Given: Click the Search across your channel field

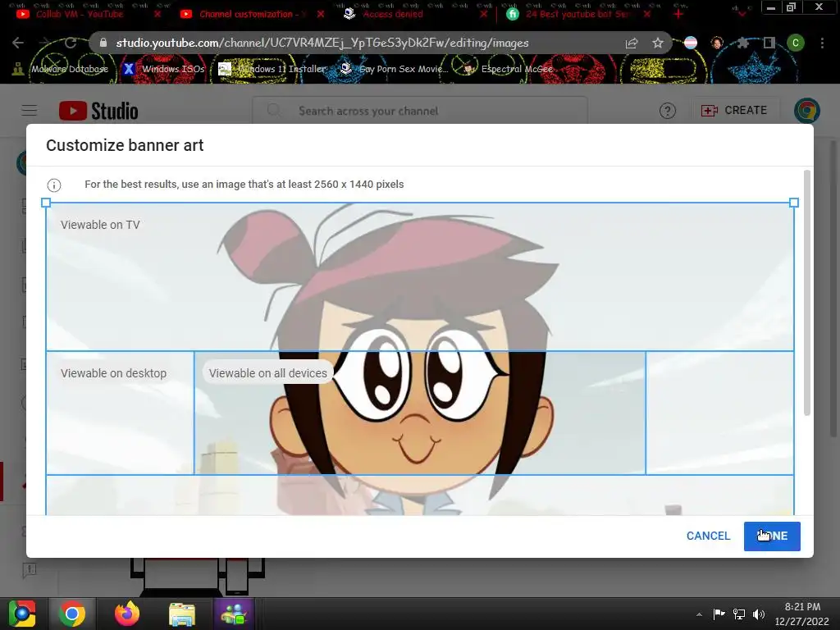Looking at the screenshot, I should [420, 111].
